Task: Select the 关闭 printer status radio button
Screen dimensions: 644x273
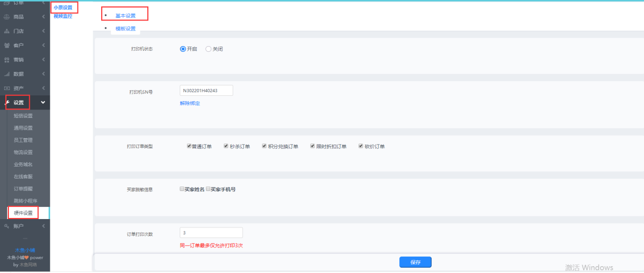Action: 209,49
